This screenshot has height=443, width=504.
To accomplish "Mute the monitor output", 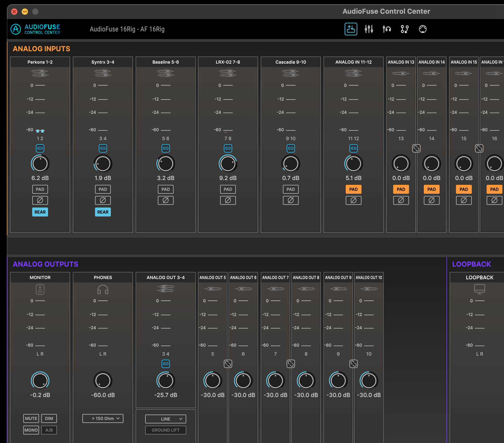I will 31,418.
